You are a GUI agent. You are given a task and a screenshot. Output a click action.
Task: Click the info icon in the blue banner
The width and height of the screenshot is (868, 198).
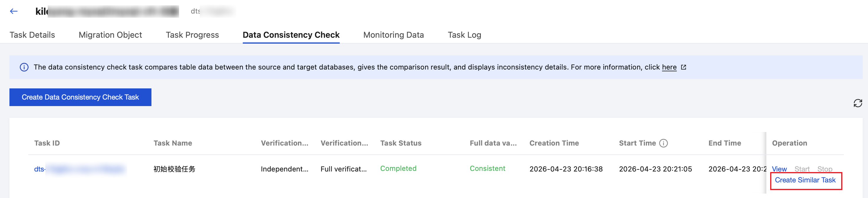(24, 67)
